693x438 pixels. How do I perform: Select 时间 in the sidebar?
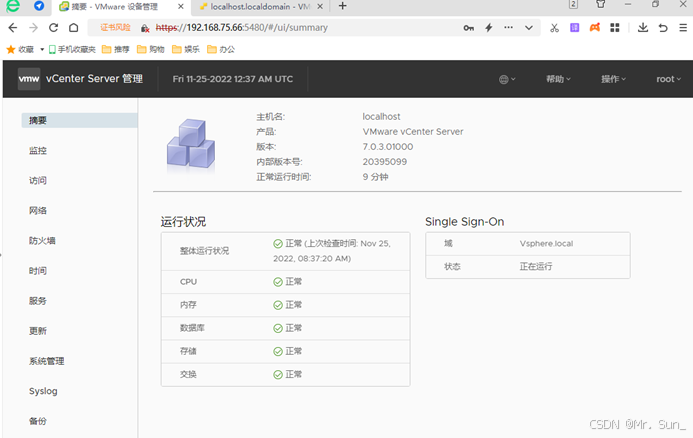coord(38,270)
